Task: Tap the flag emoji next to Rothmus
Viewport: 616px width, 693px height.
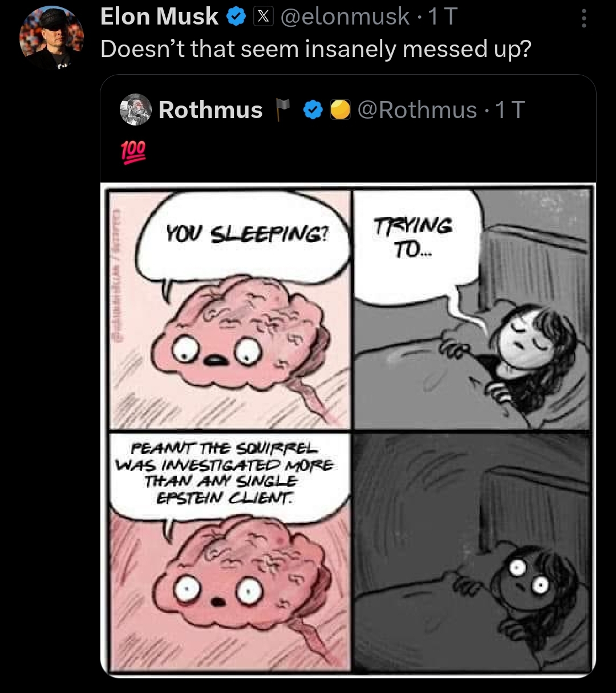Action: pos(283,110)
